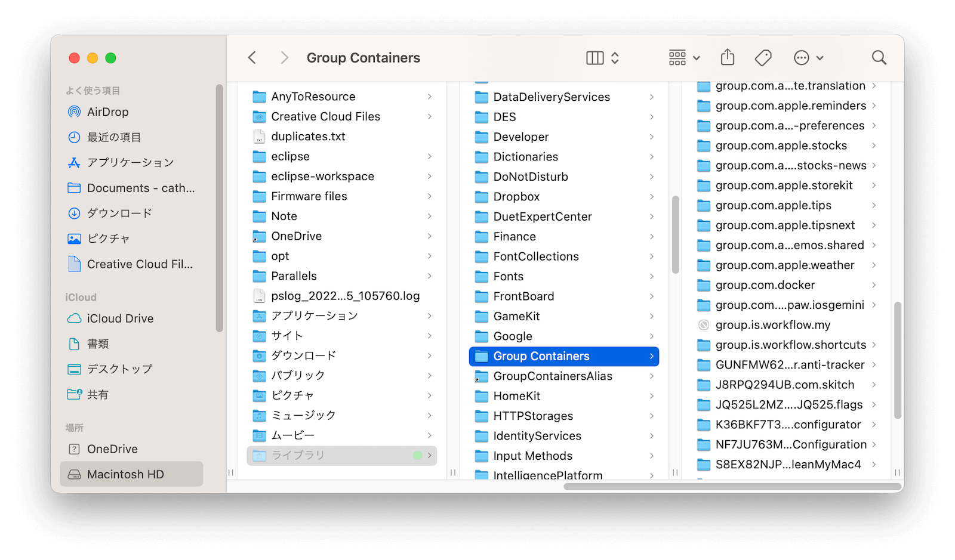Select the Parallels folder
This screenshot has height=560, width=955.
pos(341,276)
